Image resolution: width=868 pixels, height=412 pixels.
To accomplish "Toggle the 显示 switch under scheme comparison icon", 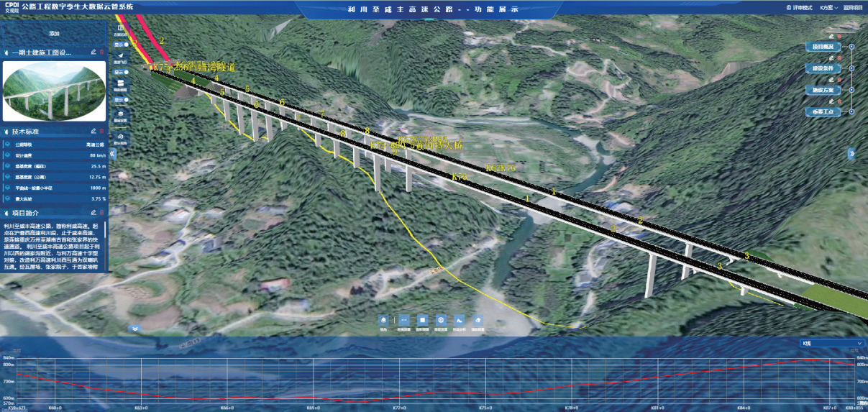I will pyautogui.click(x=121, y=45).
